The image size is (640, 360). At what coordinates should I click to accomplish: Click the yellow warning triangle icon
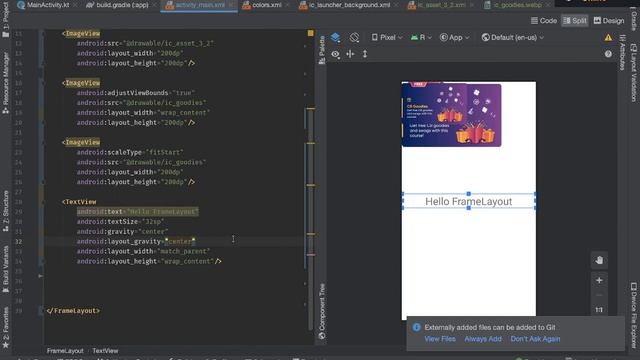(x=608, y=38)
